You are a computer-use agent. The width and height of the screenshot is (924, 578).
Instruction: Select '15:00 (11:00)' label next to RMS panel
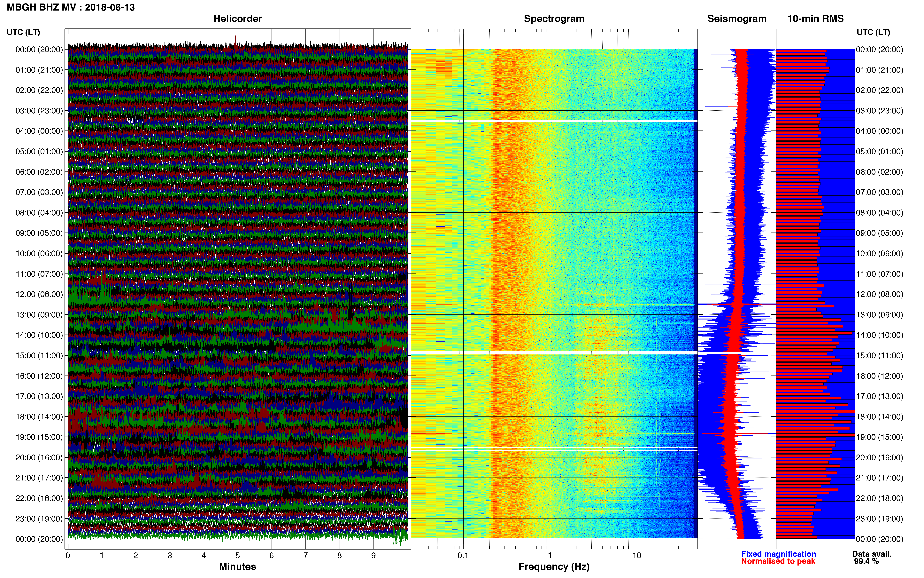(x=880, y=355)
